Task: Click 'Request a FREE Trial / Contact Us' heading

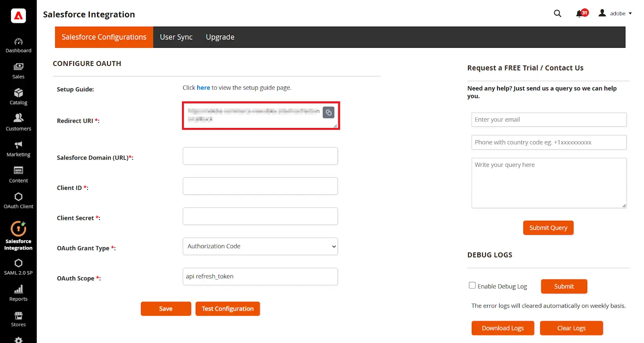Action: [x=525, y=68]
